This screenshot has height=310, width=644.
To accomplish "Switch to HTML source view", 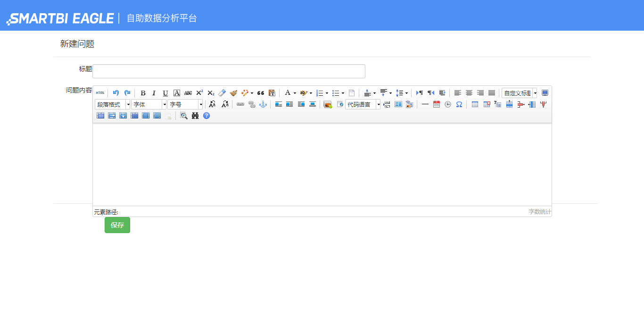I will point(100,93).
